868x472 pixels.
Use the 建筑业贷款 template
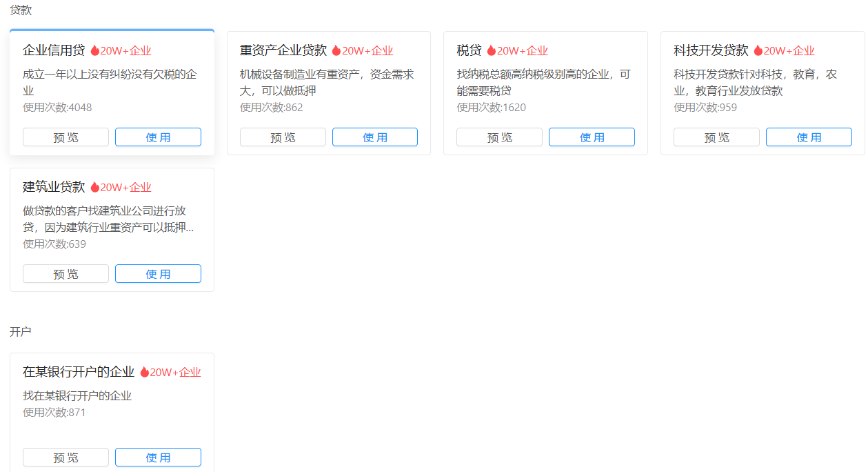158,274
